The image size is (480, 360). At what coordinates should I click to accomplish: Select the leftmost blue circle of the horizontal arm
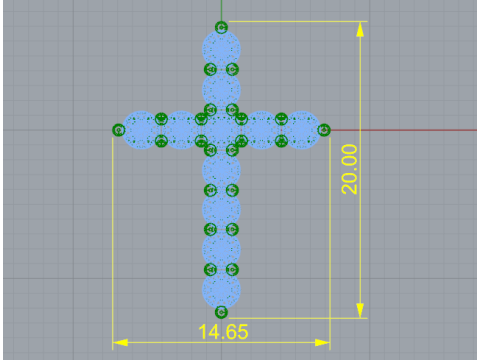tap(142, 130)
